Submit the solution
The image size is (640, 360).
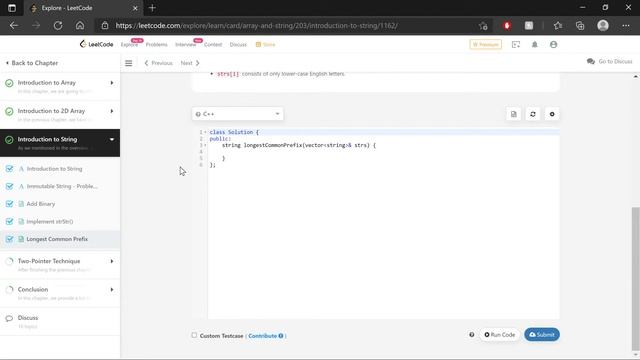click(542, 335)
